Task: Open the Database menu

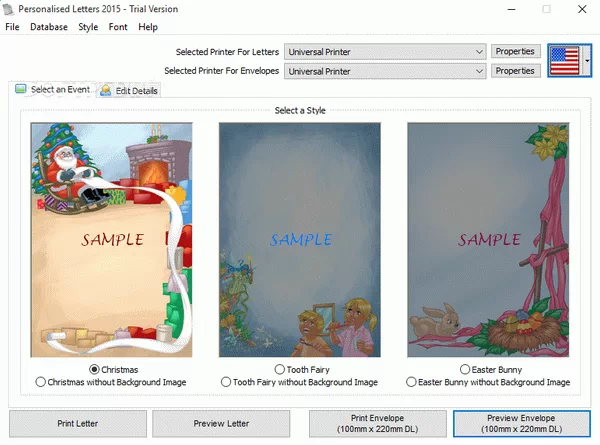Action: point(48,27)
